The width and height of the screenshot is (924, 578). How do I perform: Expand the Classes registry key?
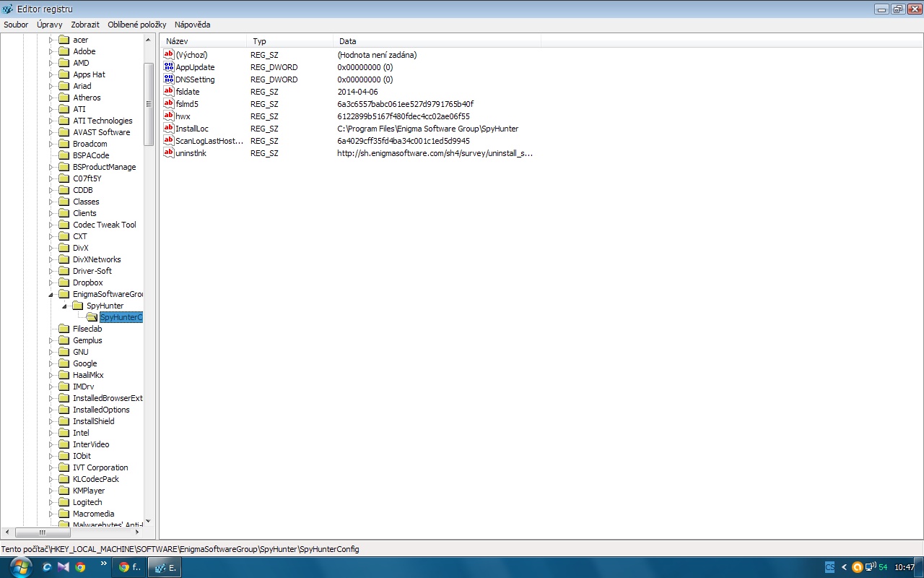(51, 202)
